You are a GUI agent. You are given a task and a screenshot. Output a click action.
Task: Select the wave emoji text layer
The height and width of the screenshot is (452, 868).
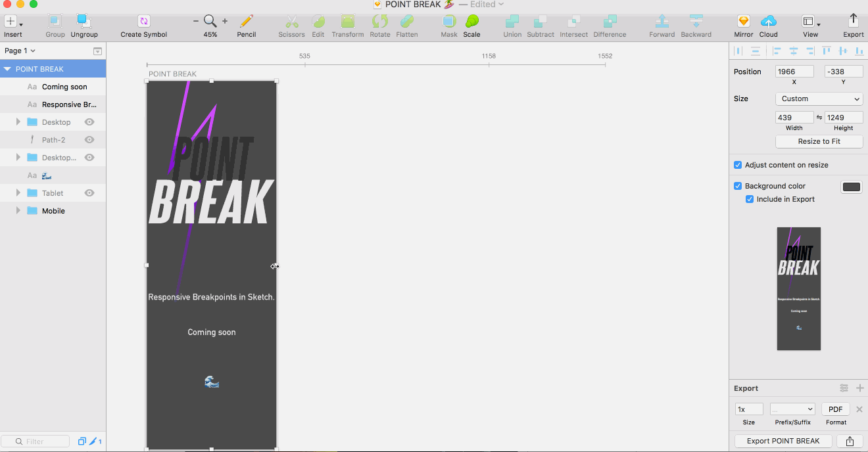(53, 175)
